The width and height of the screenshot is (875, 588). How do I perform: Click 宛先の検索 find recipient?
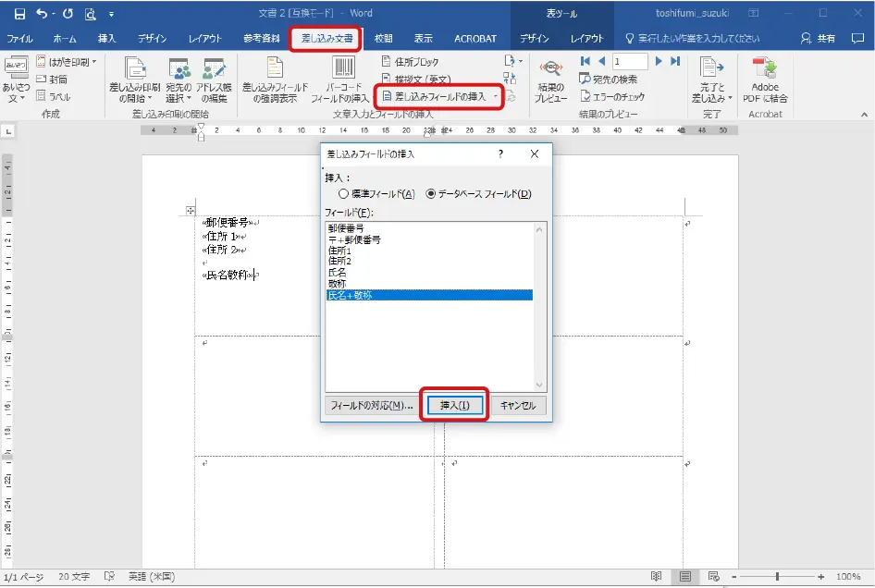click(609, 80)
